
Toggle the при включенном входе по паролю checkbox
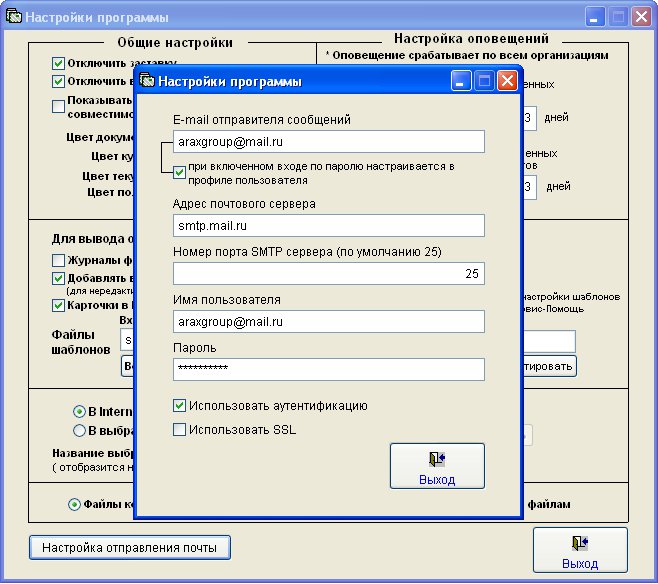tap(179, 172)
